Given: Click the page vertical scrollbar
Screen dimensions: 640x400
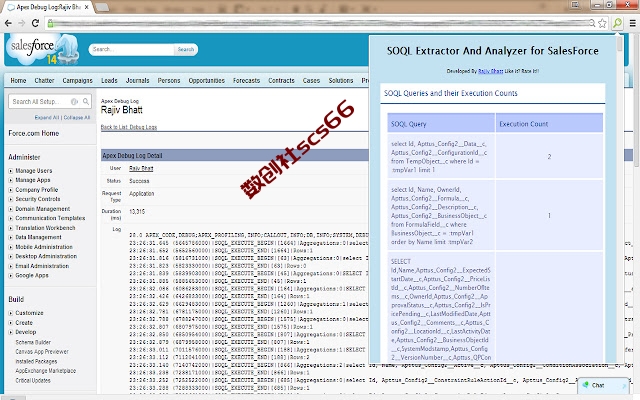Looking at the screenshot, I should coord(636,102).
